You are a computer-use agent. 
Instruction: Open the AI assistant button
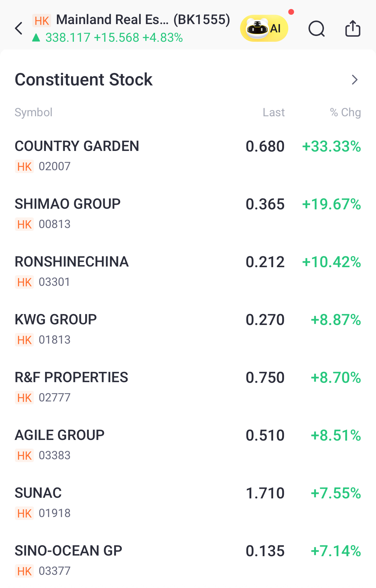coord(264,28)
